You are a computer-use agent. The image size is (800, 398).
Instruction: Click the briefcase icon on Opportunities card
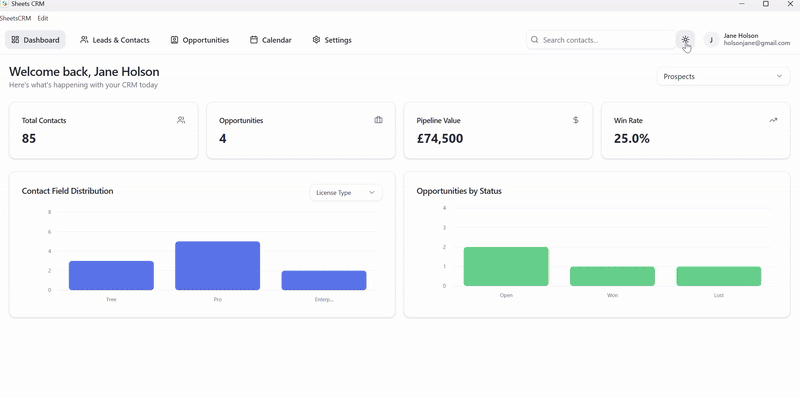click(x=378, y=120)
